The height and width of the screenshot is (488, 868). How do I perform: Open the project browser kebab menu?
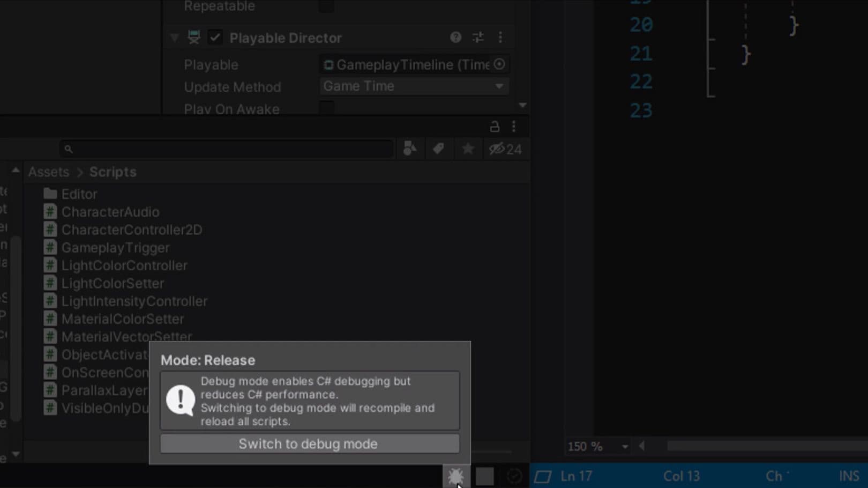pyautogui.click(x=513, y=127)
